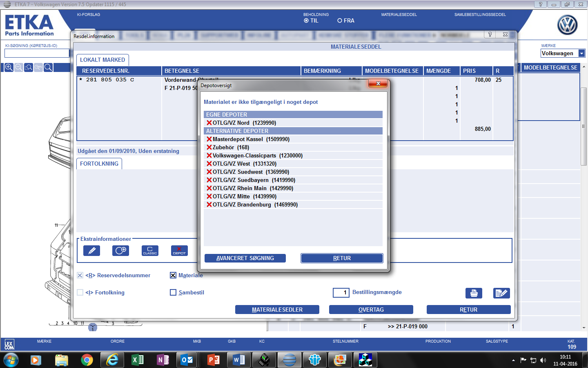
Task: Uncheck the Materiale checkbox
Action: pos(173,275)
